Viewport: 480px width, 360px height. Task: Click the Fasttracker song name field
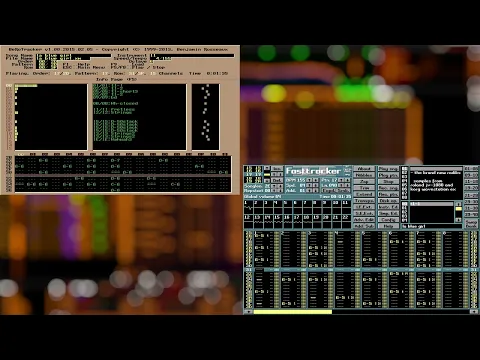432,226
